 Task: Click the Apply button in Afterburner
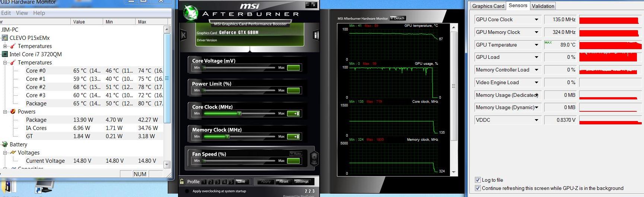tap(266, 181)
